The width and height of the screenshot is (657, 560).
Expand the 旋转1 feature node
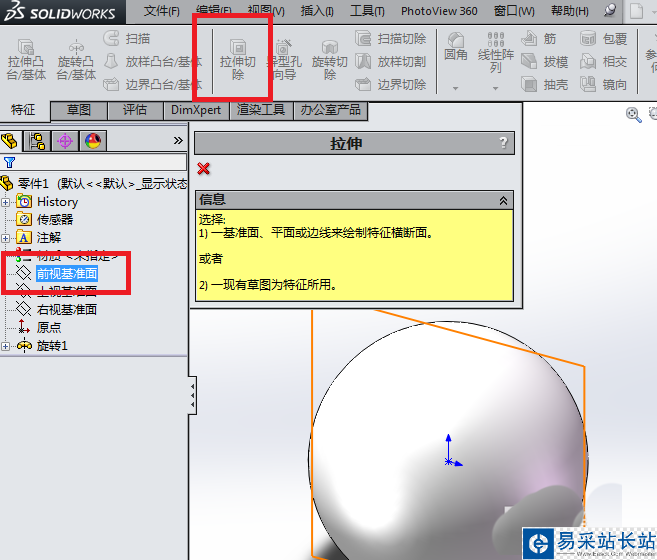tap(5, 346)
